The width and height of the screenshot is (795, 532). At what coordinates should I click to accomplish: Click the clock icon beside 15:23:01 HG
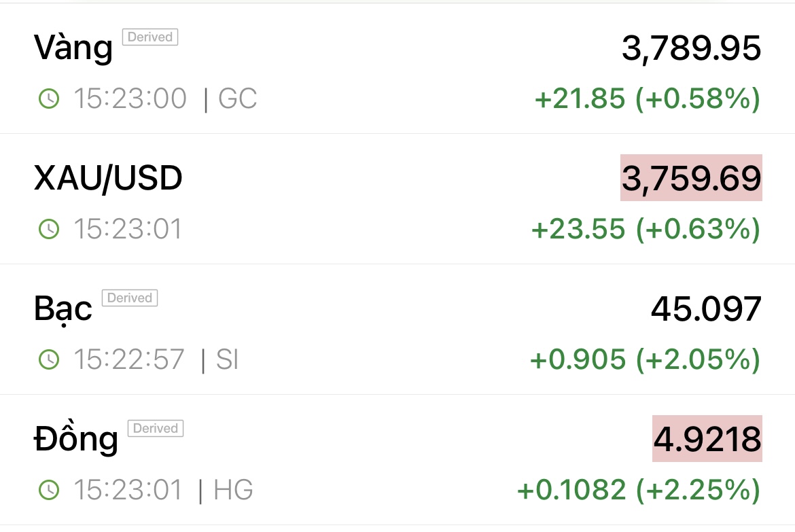tap(49, 490)
